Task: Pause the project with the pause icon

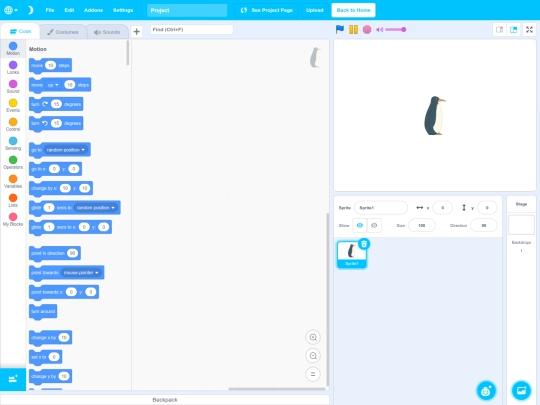Action: tap(353, 30)
